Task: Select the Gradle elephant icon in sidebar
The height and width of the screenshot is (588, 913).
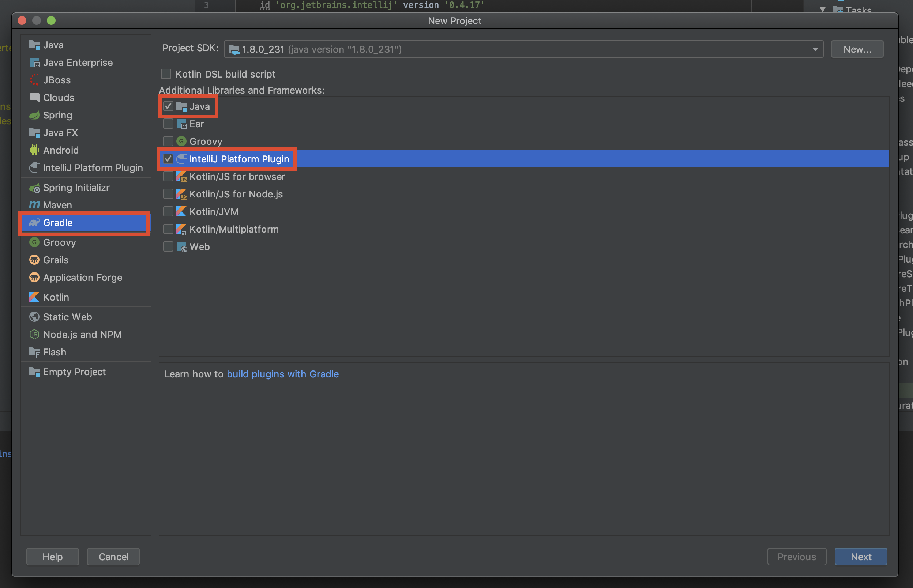Action: (34, 223)
